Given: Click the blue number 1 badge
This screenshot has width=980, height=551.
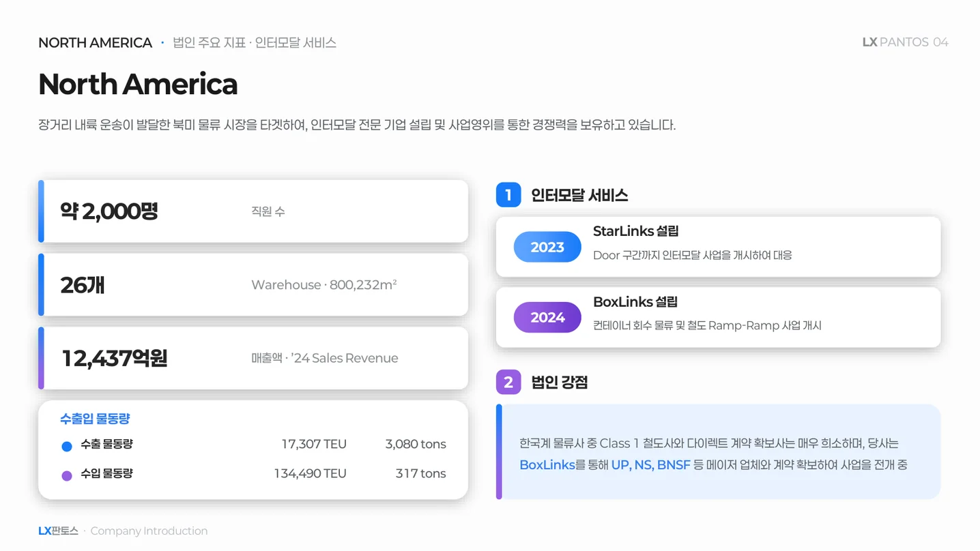Looking at the screenshot, I should coord(508,195).
